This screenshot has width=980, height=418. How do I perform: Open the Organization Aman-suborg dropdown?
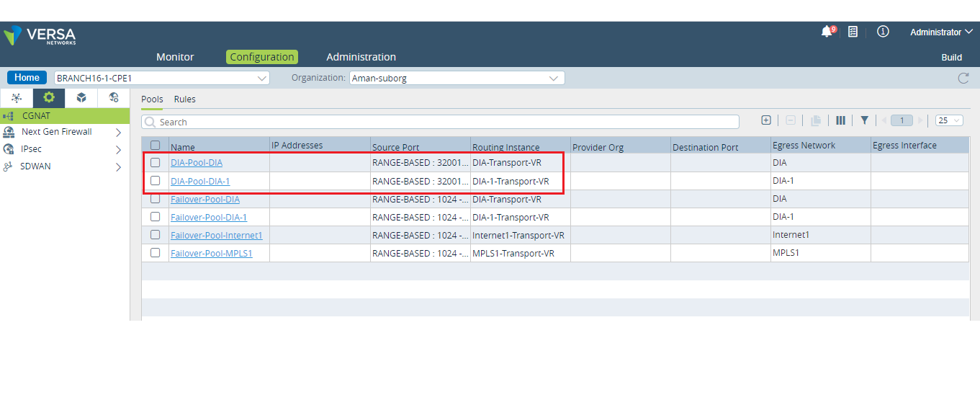coord(457,78)
